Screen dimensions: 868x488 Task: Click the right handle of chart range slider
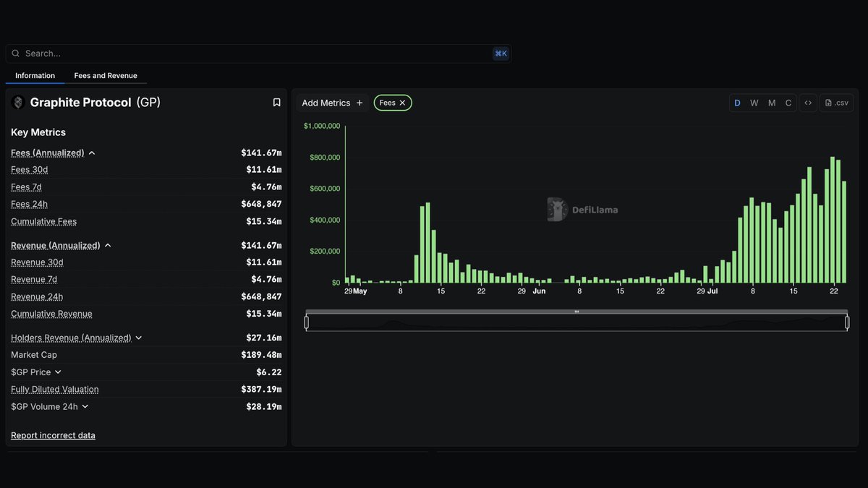(847, 322)
